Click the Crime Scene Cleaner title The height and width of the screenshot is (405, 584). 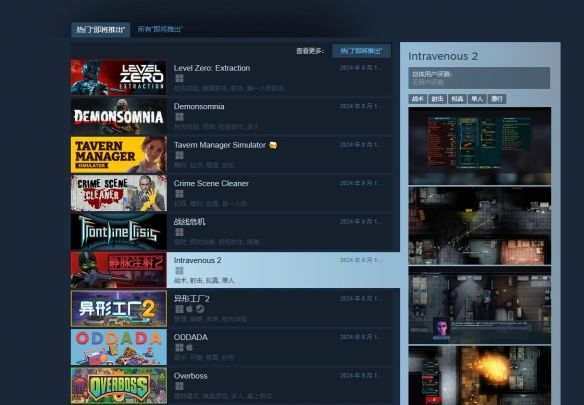[211, 183]
